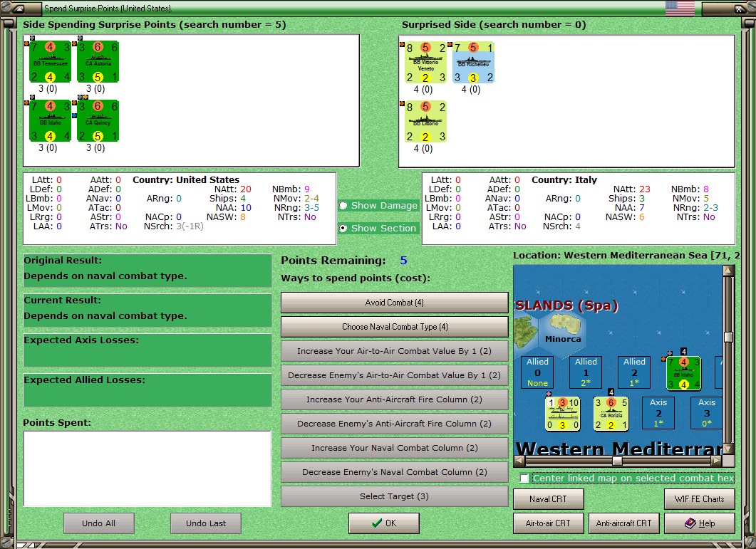Select the BB Tennessee ship counter
The image size is (756, 549).
pos(50,62)
